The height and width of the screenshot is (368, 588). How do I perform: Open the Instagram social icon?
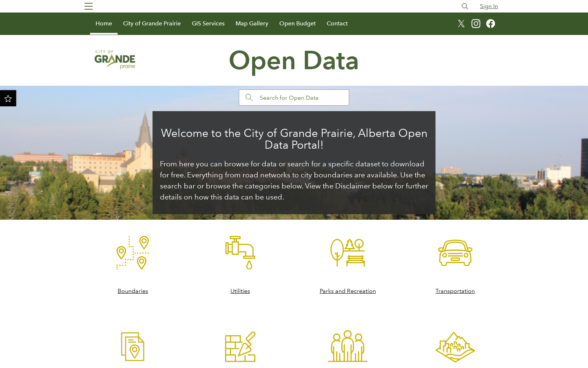coord(476,24)
